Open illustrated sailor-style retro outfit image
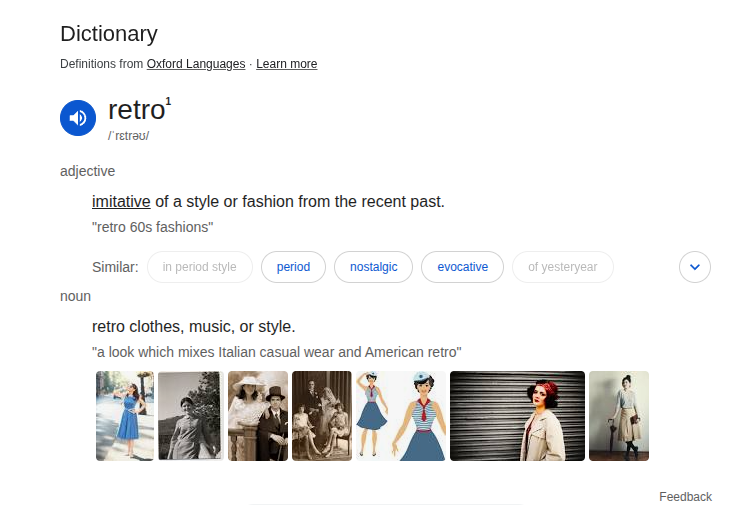739x505 pixels. coord(401,416)
